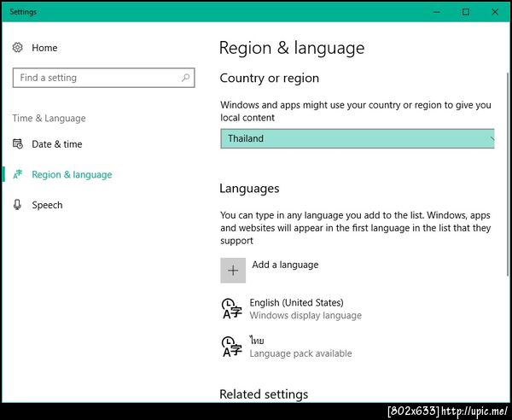Viewport: 512px width, 420px height.
Task: Close the Settings window
Action: [x=495, y=12]
